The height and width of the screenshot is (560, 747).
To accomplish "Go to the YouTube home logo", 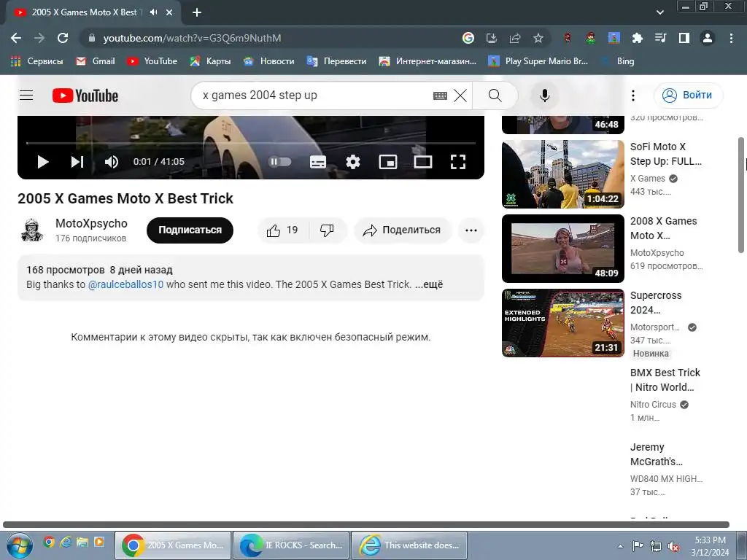I will (85, 96).
